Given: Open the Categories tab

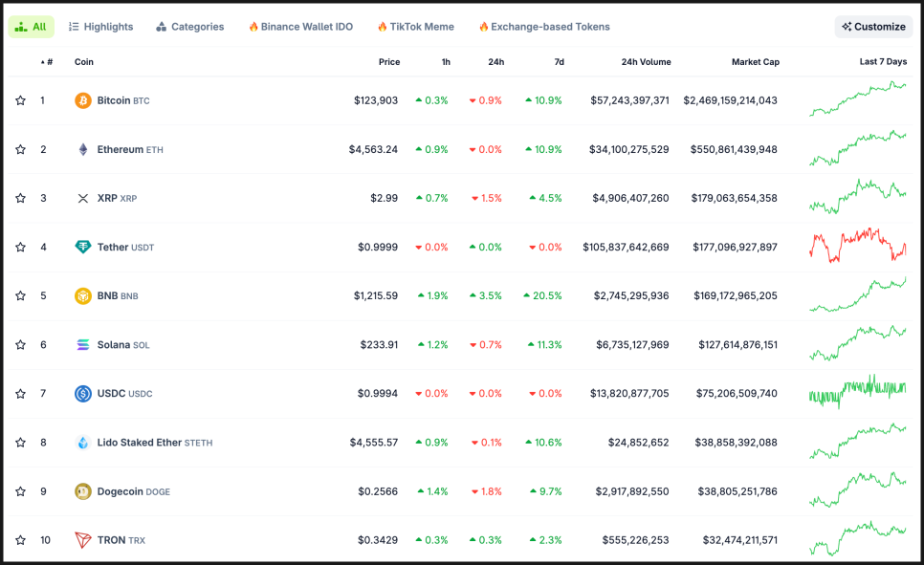Looking at the screenshot, I should [x=189, y=27].
